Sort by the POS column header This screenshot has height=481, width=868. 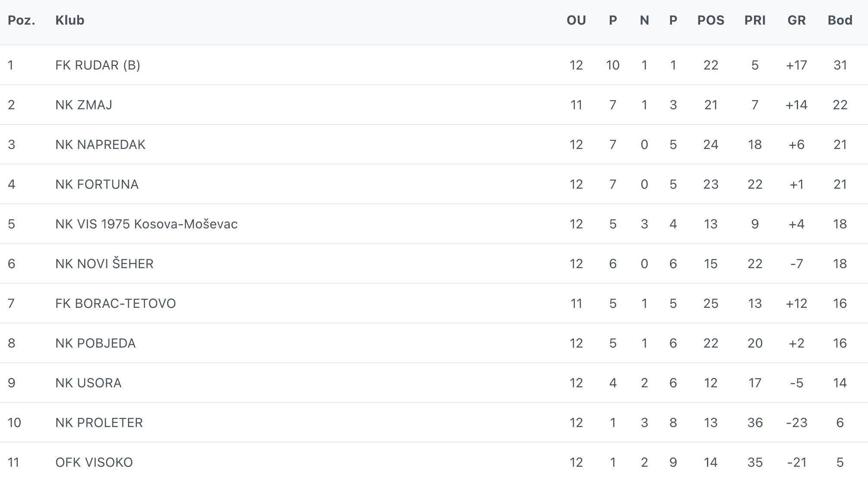[x=710, y=20]
